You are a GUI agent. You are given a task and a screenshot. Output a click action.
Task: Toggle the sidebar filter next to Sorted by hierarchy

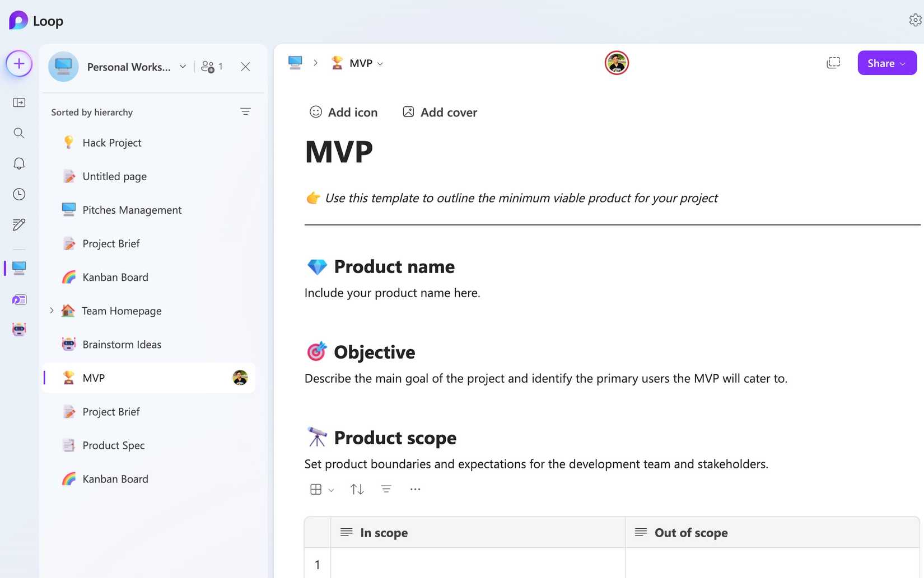[x=245, y=111]
